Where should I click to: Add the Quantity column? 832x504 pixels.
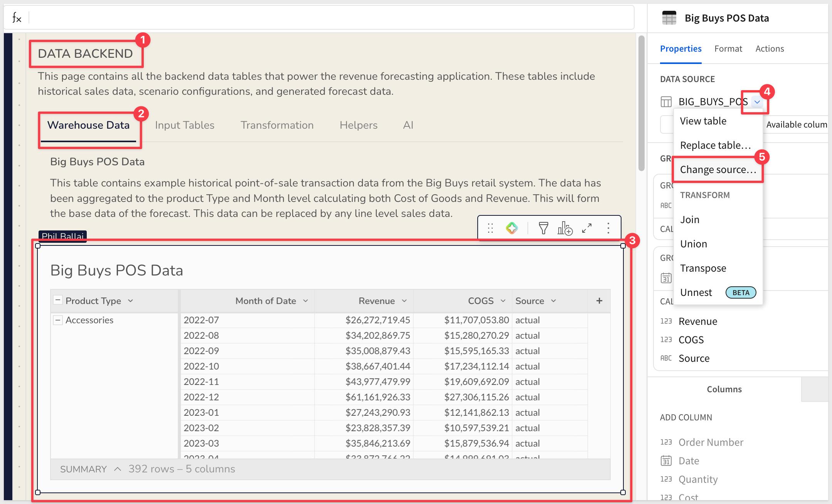click(x=698, y=479)
